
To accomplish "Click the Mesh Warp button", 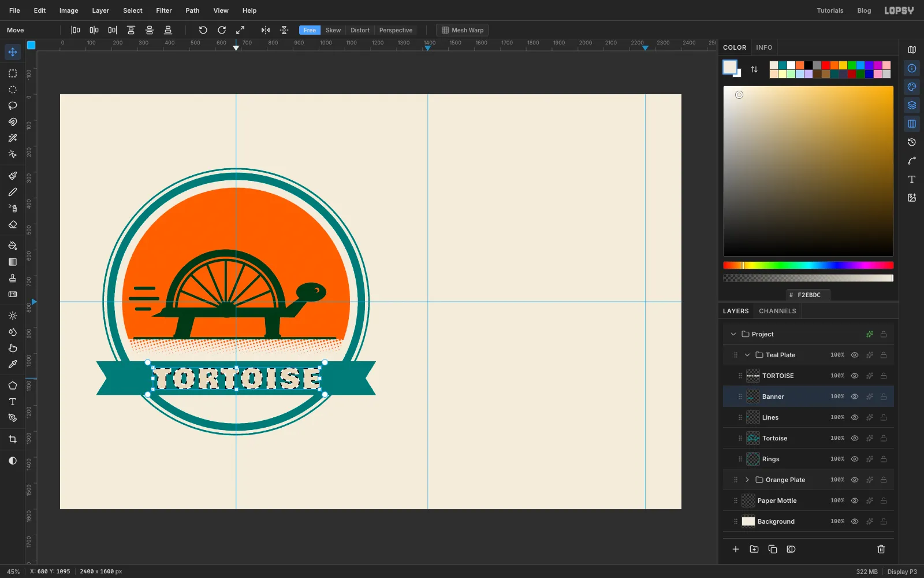I will click(463, 30).
